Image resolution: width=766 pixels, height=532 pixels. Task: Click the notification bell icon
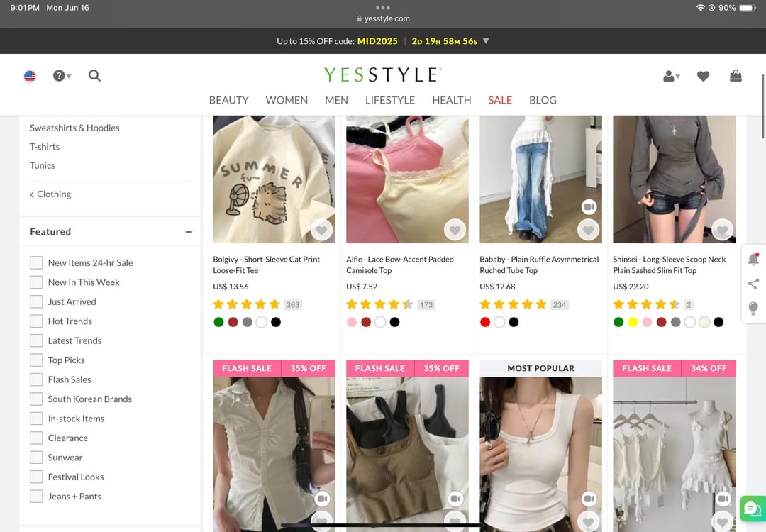point(753,260)
